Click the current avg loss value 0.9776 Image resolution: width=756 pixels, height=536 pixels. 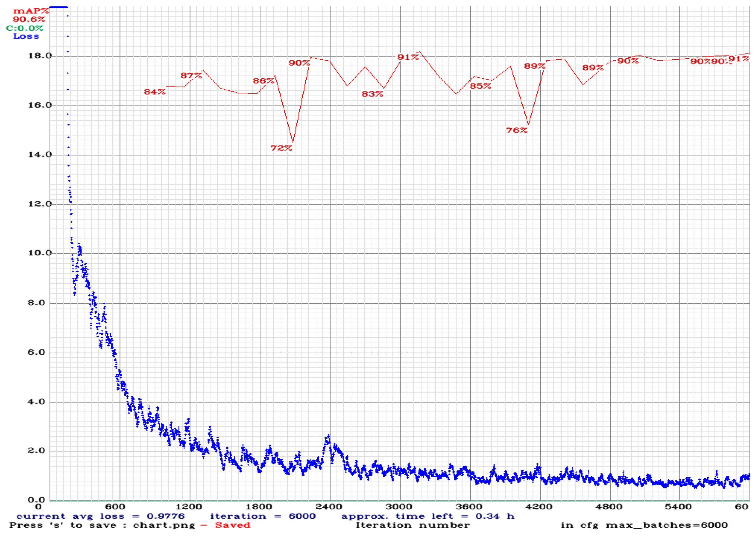point(165,516)
